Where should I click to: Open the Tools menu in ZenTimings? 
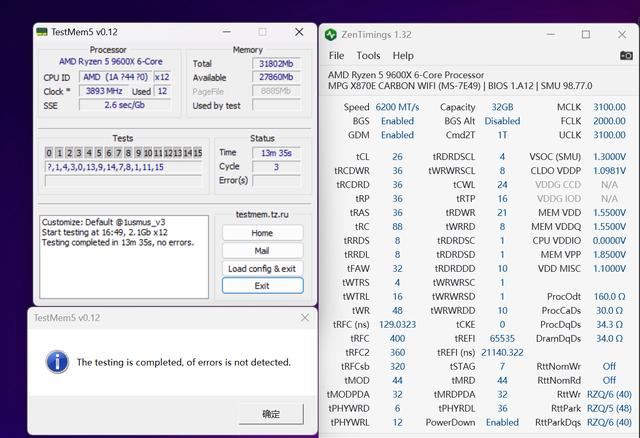point(368,56)
